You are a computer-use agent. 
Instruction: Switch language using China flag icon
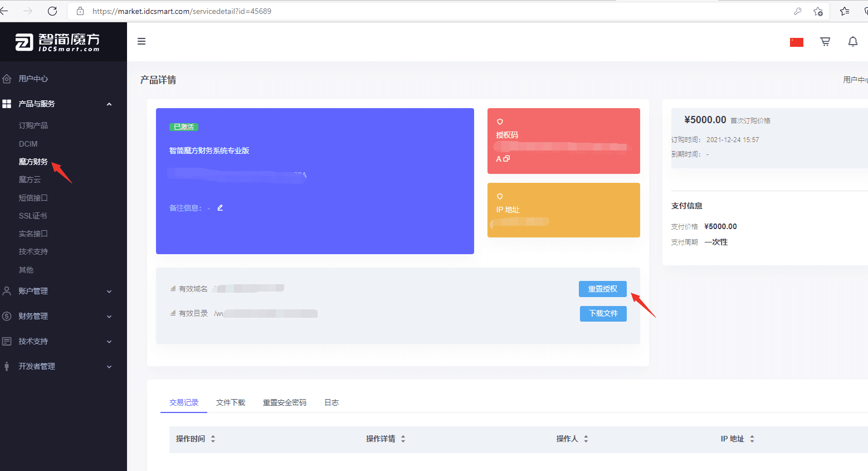[x=797, y=42]
